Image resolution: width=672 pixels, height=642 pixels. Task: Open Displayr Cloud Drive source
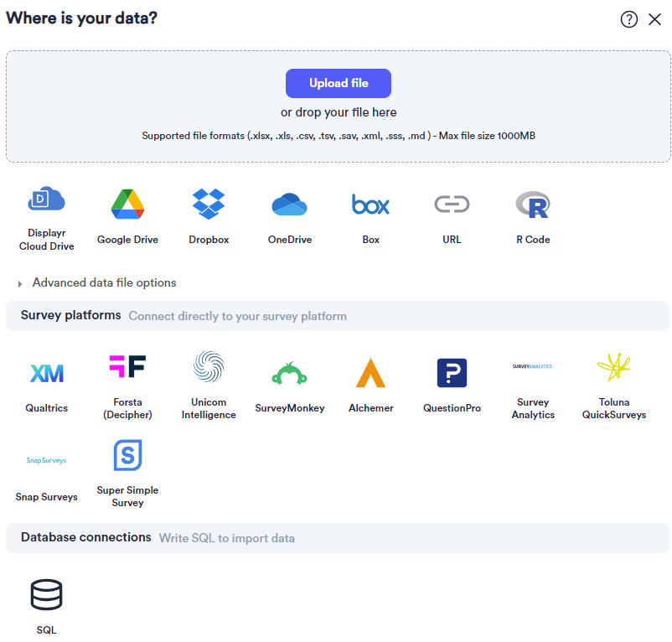pyautogui.click(x=46, y=219)
